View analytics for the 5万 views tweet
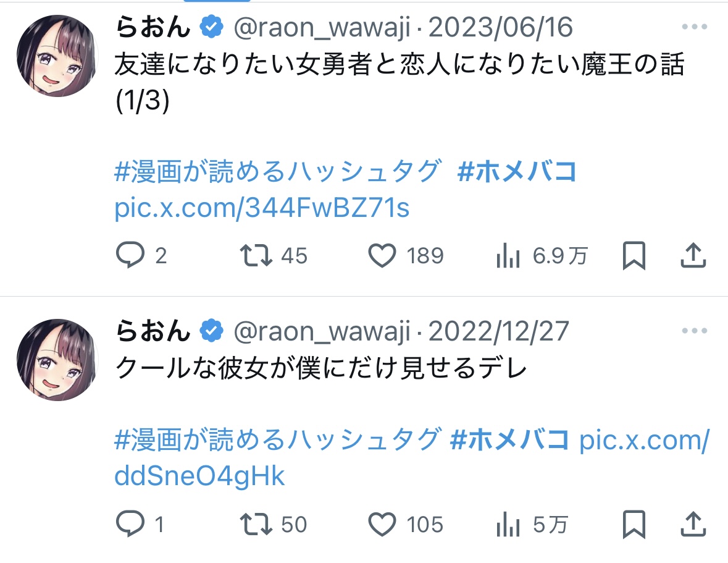The height and width of the screenshot is (563, 728). coord(508,525)
